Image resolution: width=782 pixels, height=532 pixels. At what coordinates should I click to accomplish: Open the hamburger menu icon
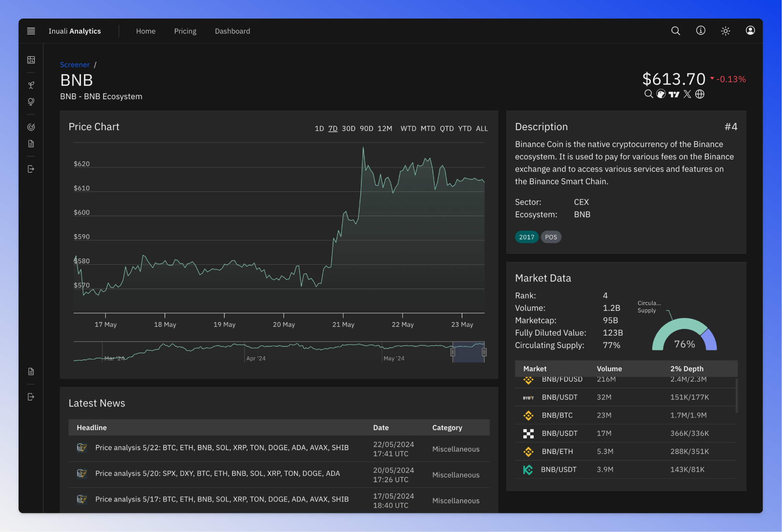31,31
